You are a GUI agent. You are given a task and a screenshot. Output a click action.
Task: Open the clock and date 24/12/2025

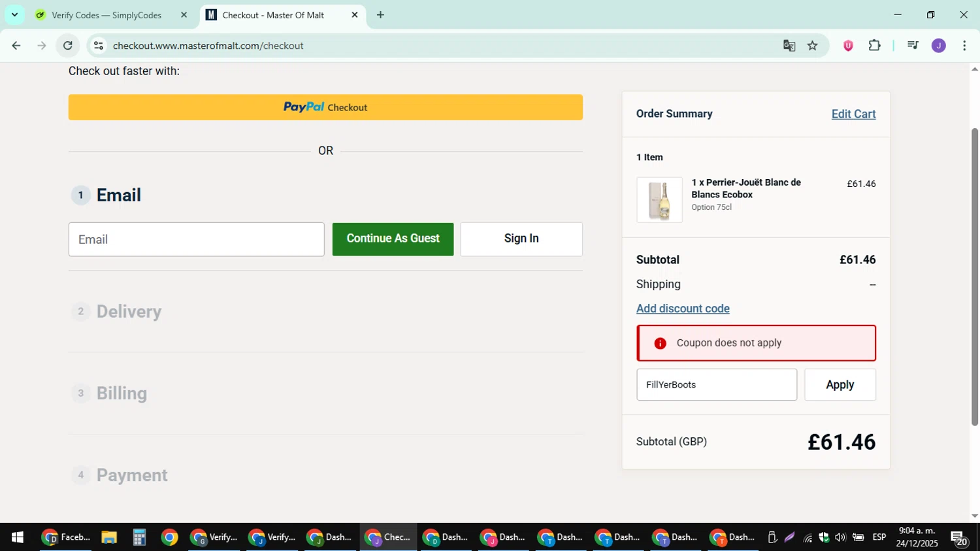coord(917,537)
